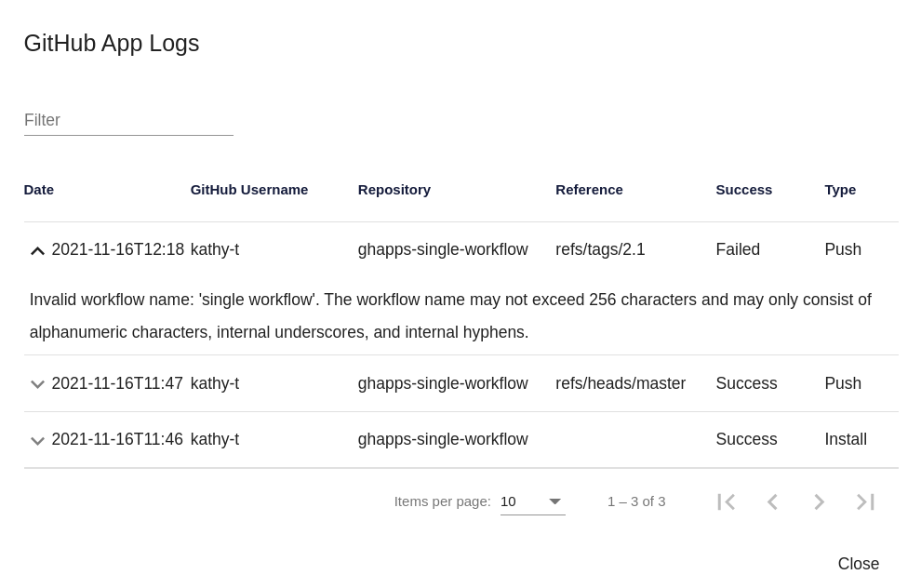
Task: Open the items per page dropdown
Action: click(x=532, y=501)
